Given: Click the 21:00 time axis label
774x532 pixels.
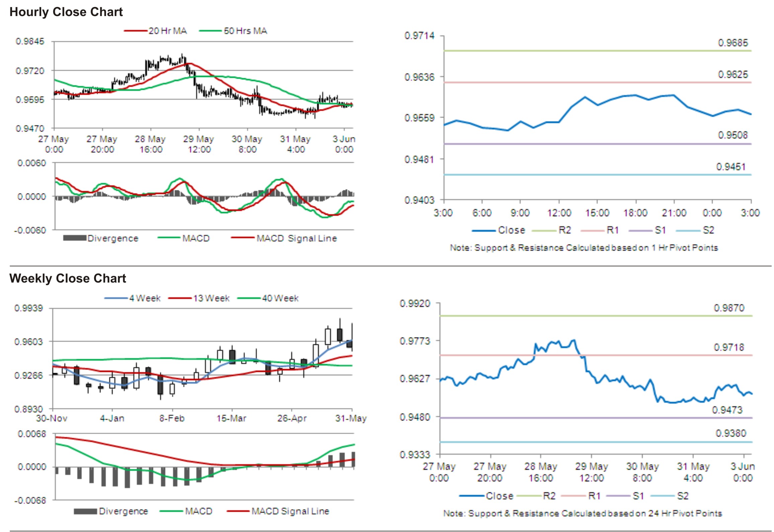Looking at the screenshot, I should coord(674,213).
